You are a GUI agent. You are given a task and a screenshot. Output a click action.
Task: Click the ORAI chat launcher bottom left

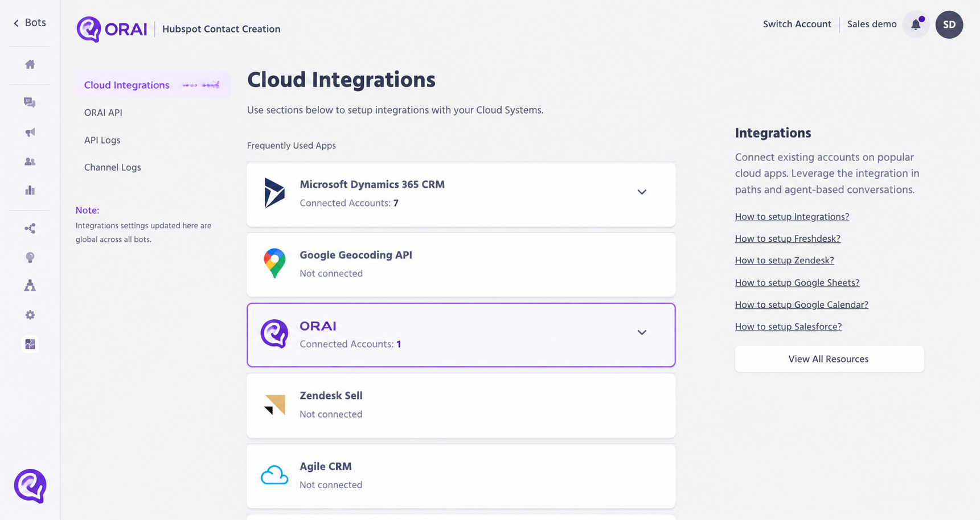pos(30,486)
